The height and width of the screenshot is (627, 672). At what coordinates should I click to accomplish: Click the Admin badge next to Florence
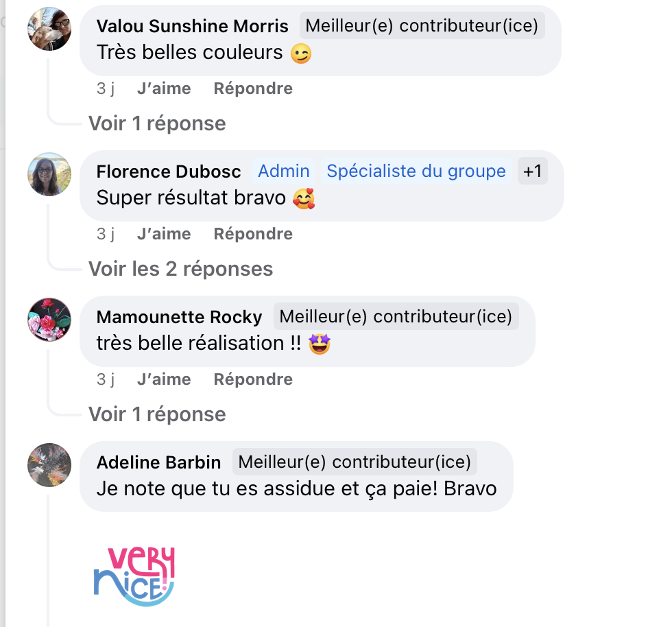[284, 171]
